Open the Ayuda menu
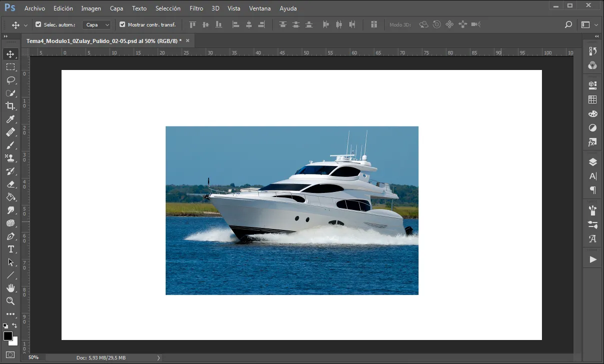 [x=288, y=8]
